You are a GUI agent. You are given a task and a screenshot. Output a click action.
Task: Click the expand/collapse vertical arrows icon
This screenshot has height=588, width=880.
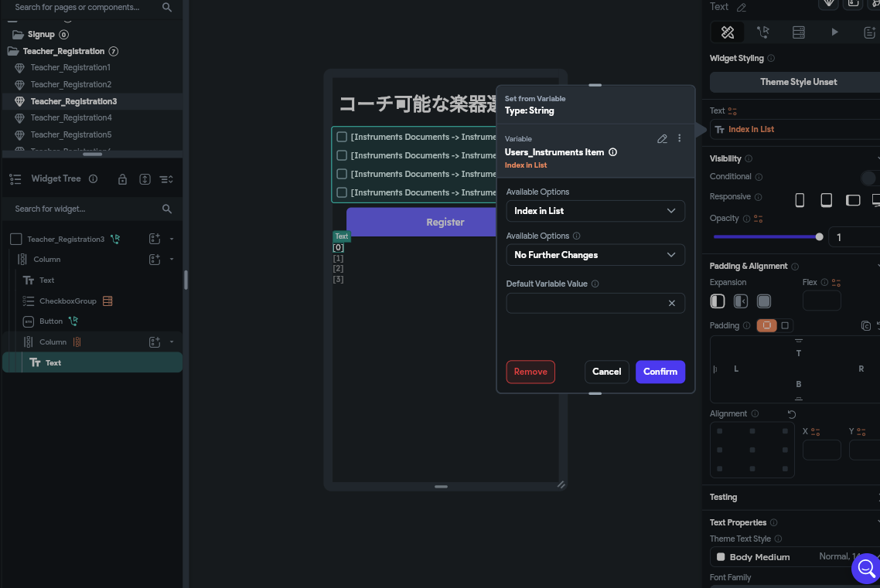point(145,179)
